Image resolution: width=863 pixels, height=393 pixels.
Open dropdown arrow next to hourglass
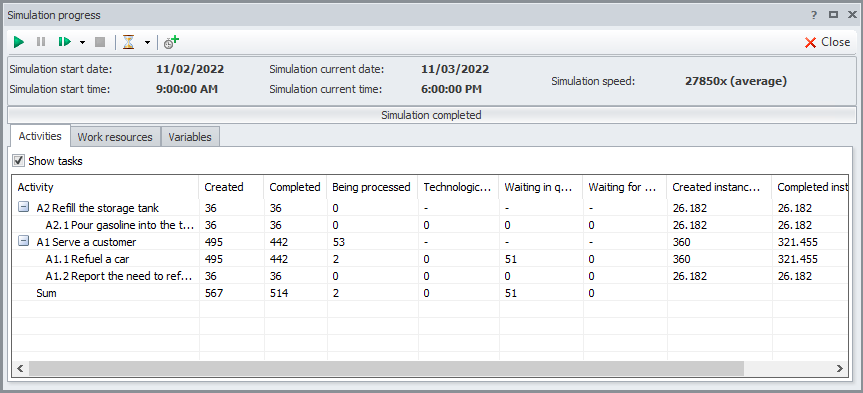148,42
